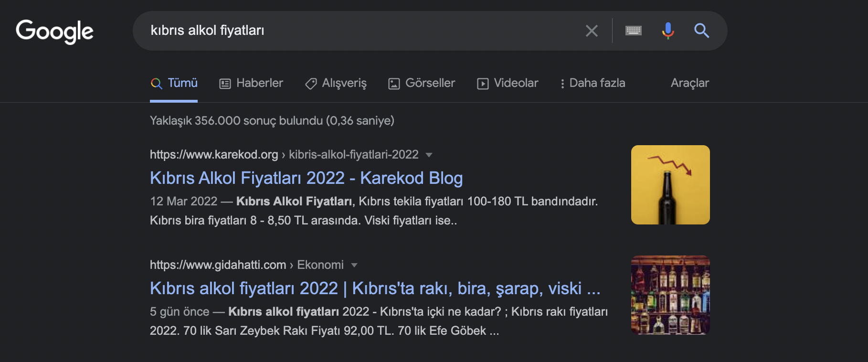Open the yellow beer bottle thumbnail
The width and height of the screenshot is (868, 362).
[670, 185]
